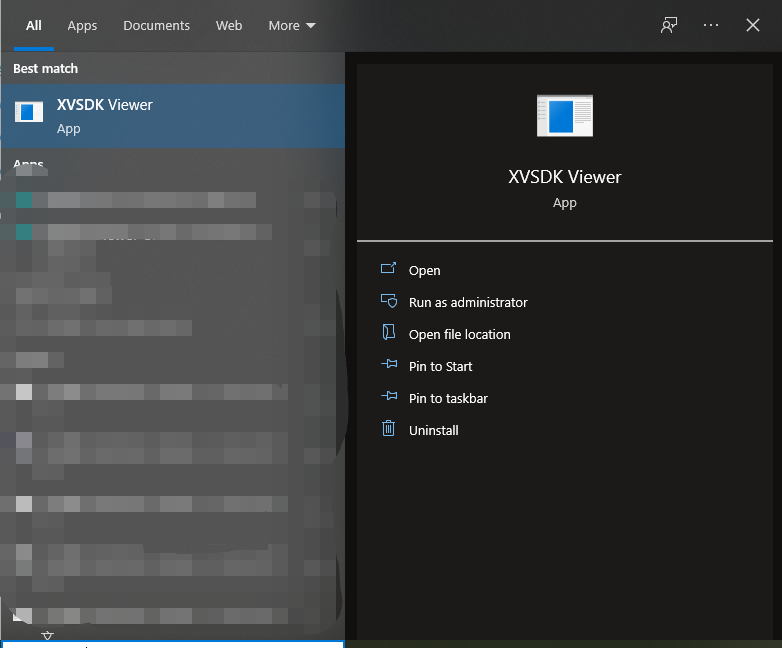Viewport: 782px width, 648px height.
Task: Open the three-dot options menu
Action: [x=711, y=25]
